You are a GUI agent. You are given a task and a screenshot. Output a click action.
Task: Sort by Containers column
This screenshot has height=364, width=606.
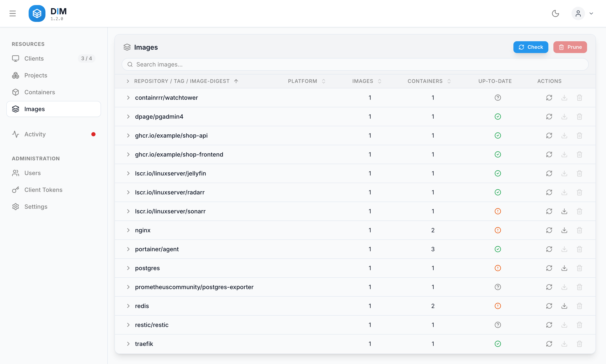coord(429,81)
